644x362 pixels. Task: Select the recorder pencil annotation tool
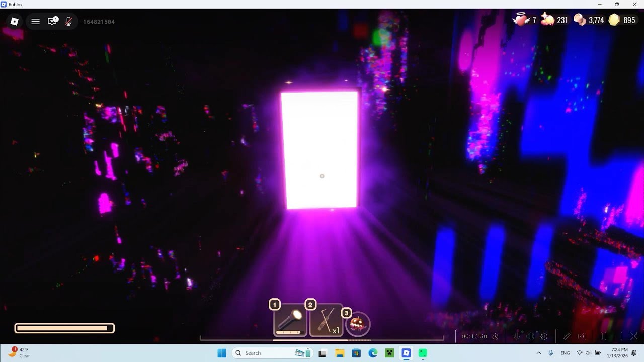coord(567,336)
